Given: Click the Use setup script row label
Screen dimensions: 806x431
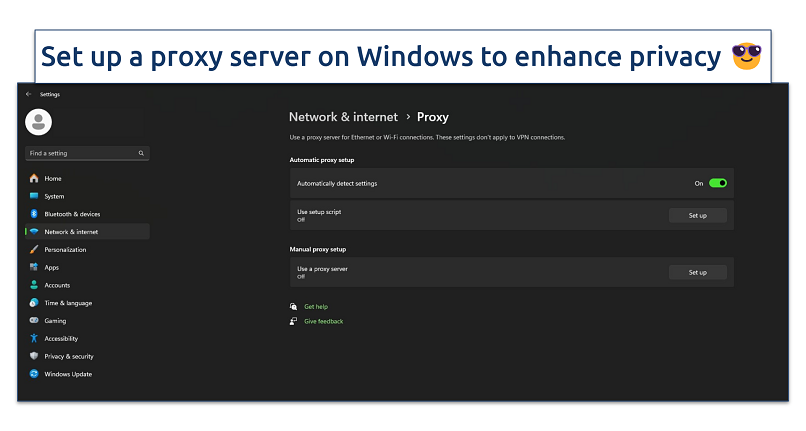Looking at the screenshot, I should [x=319, y=212].
